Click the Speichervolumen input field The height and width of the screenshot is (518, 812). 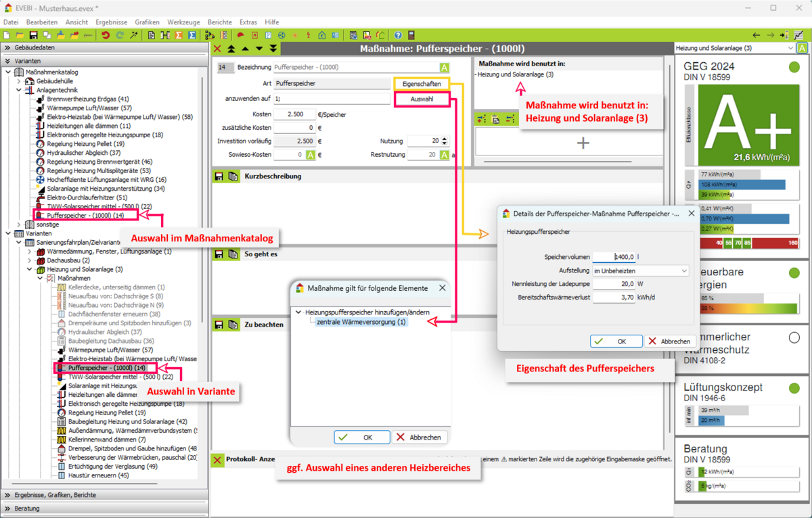coord(614,257)
